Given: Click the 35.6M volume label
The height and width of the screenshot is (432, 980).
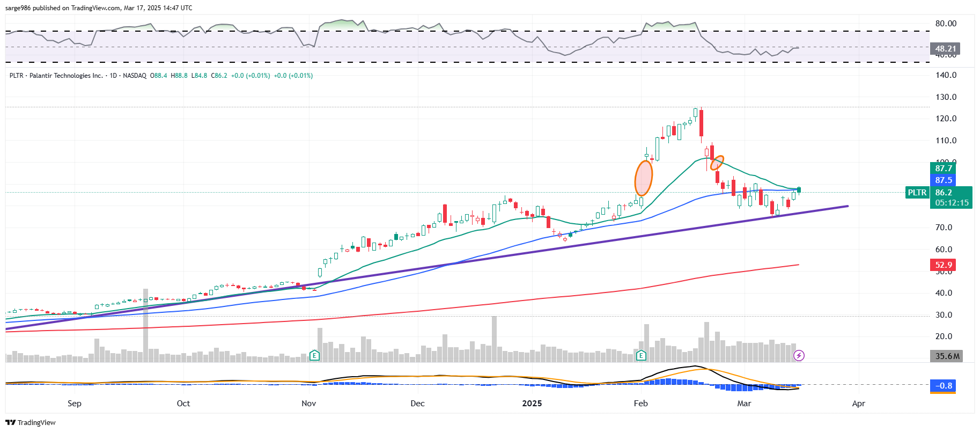Looking at the screenshot, I should tap(947, 356).
